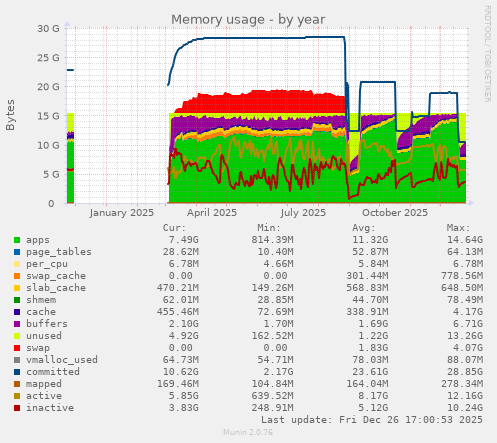Click the 'swap_cache' legend label
The width and height of the screenshot is (497, 443).
tap(56, 276)
